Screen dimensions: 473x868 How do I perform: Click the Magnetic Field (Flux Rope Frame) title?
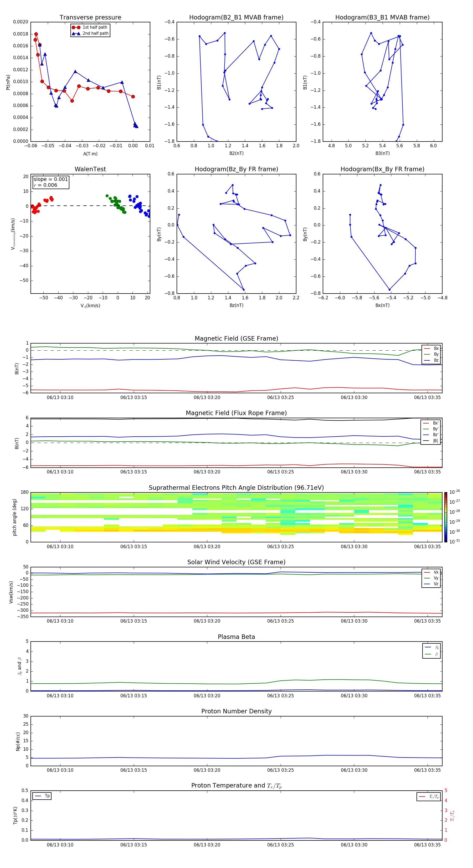(236, 413)
